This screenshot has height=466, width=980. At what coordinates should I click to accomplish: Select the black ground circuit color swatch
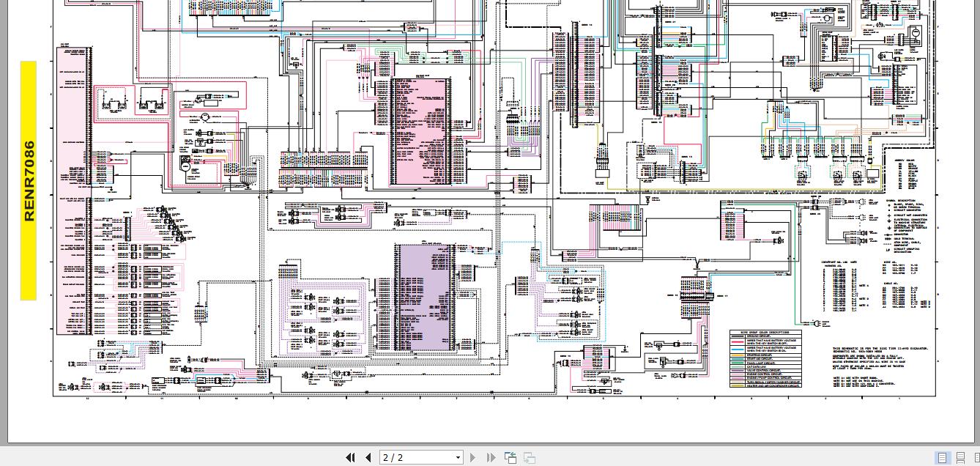click(738, 336)
